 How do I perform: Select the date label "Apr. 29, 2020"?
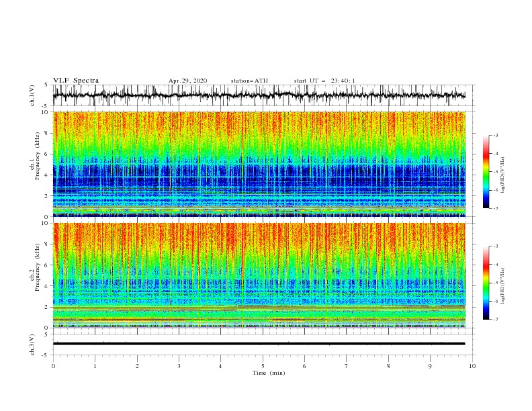pos(187,81)
